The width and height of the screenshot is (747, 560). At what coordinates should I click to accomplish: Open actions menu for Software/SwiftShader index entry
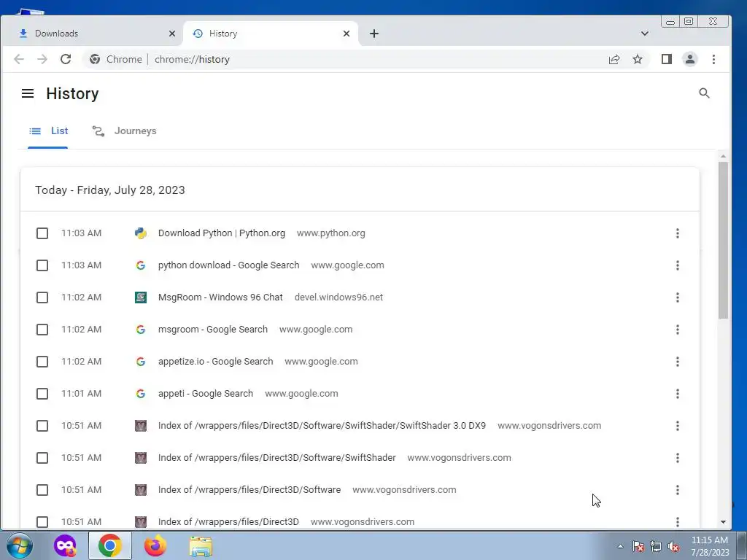tap(678, 458)
